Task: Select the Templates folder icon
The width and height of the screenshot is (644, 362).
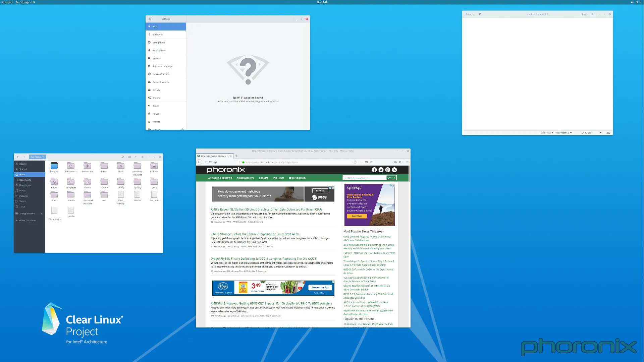Action: [70, 181]
